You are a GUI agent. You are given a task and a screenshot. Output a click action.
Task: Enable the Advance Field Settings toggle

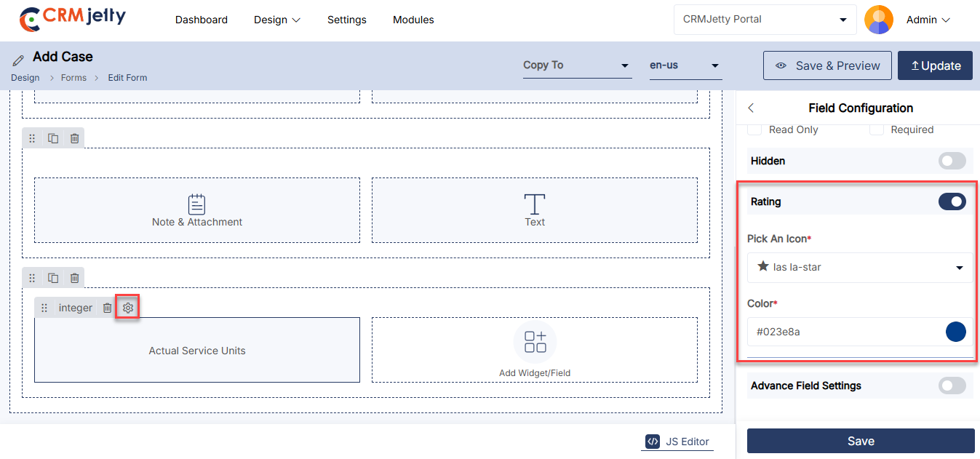pos(952,386)
